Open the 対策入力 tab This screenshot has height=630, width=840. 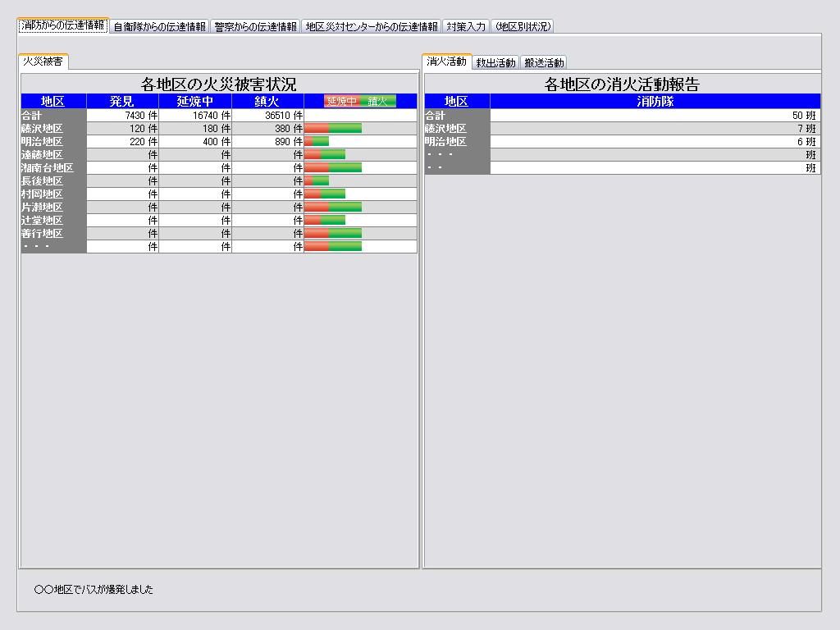(466, 26)
